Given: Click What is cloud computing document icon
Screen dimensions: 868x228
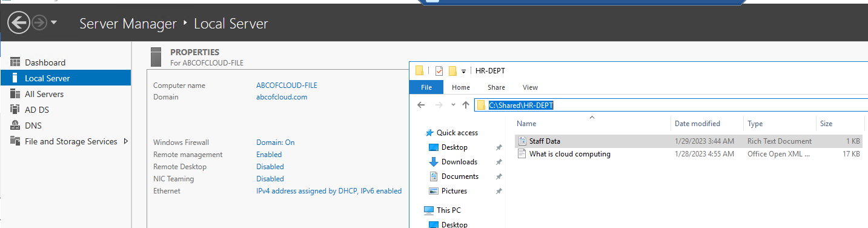Looking at the screenshot, I should pos(522,154).
